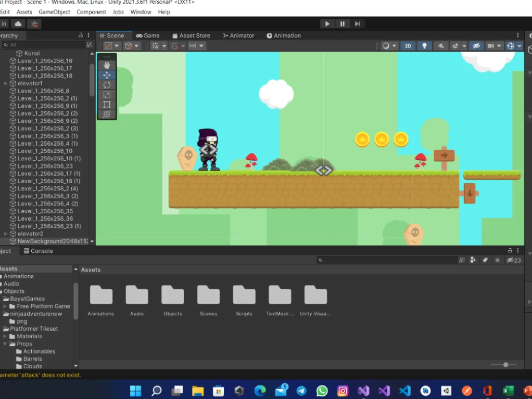The image size is (532, 399).
Task: Collapse the Props folder
Action: tap(6, 344)
